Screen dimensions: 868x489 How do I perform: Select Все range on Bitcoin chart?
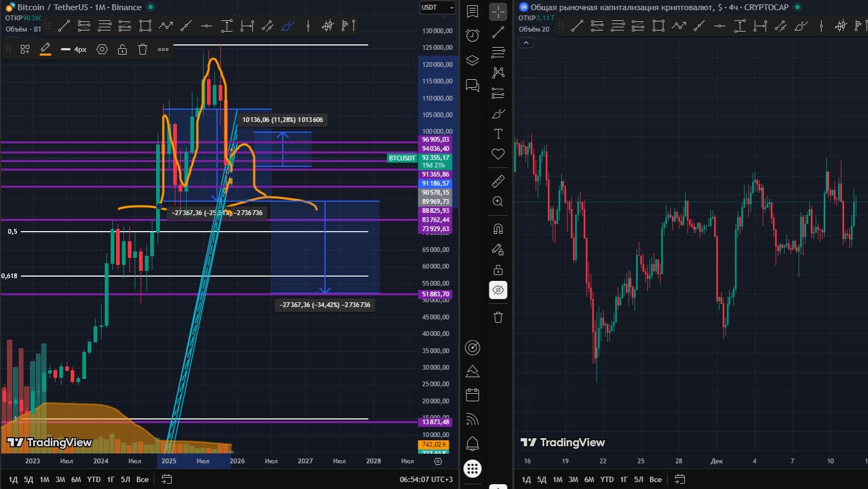tap(142, 479)
